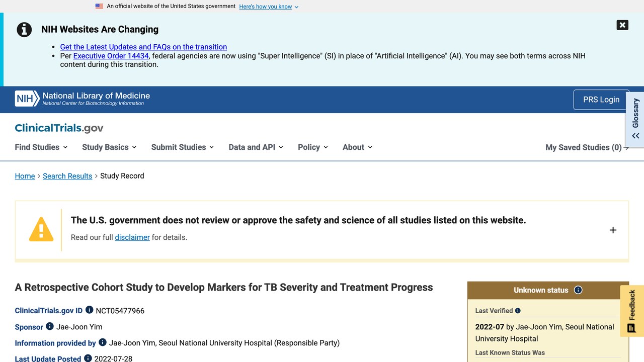Click the info icon beside Information provided by
This screenshot has width=644, height=362.
click(103, 342)
